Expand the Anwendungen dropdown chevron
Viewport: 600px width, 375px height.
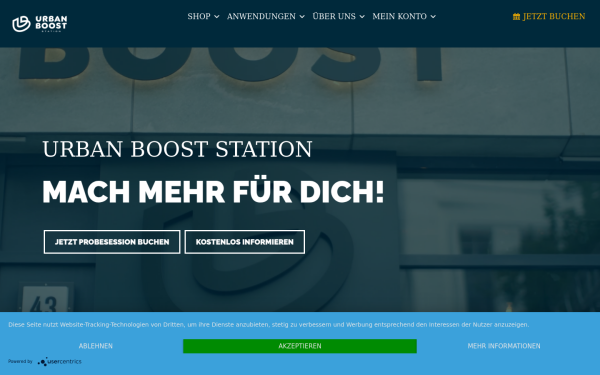[302, 16]
